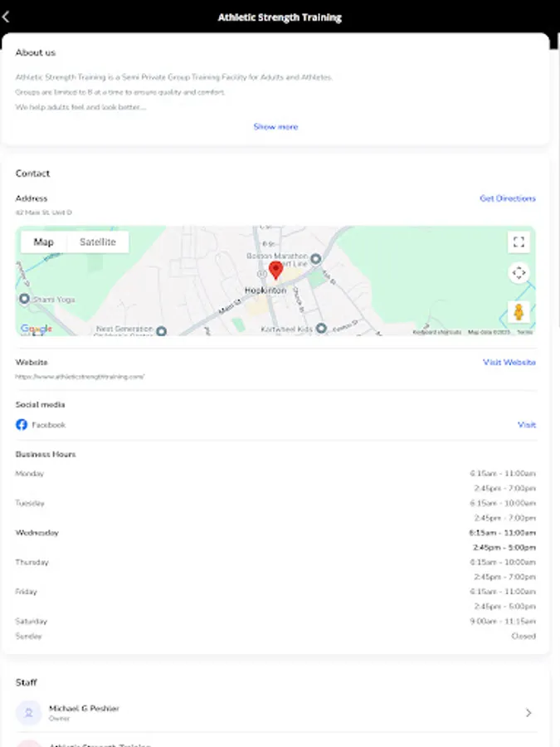Open the Visit Website link
Screen dimensions: 560x747
point(509,363)
